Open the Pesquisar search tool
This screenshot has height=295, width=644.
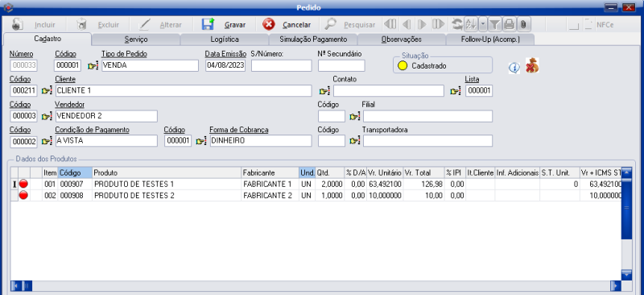350,25
